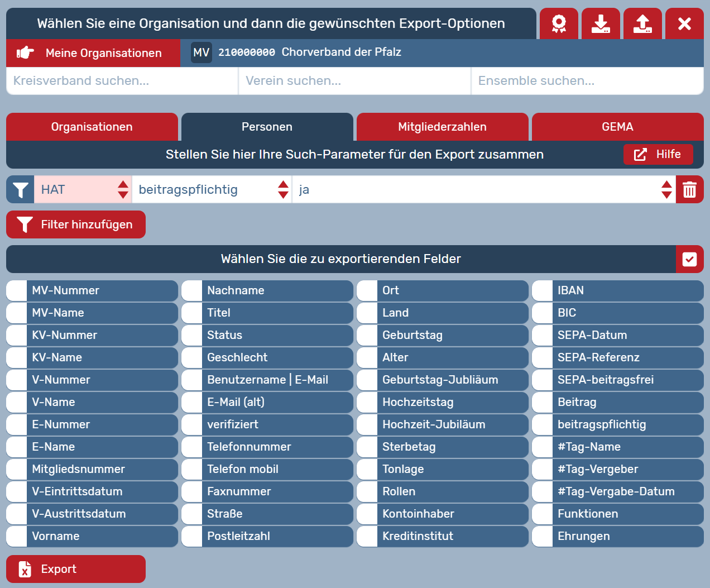Close the export dialog with X icon

tap(684, 23)
